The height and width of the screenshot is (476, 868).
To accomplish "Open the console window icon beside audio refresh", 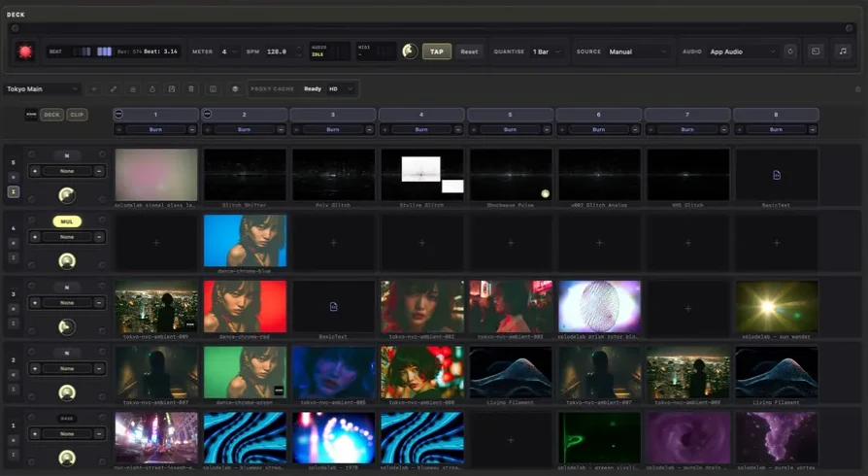I will click(816, 51).
